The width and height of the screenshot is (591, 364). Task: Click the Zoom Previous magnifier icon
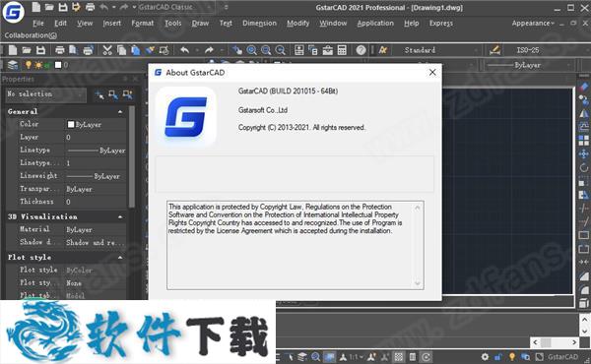(x=280, y=50)
